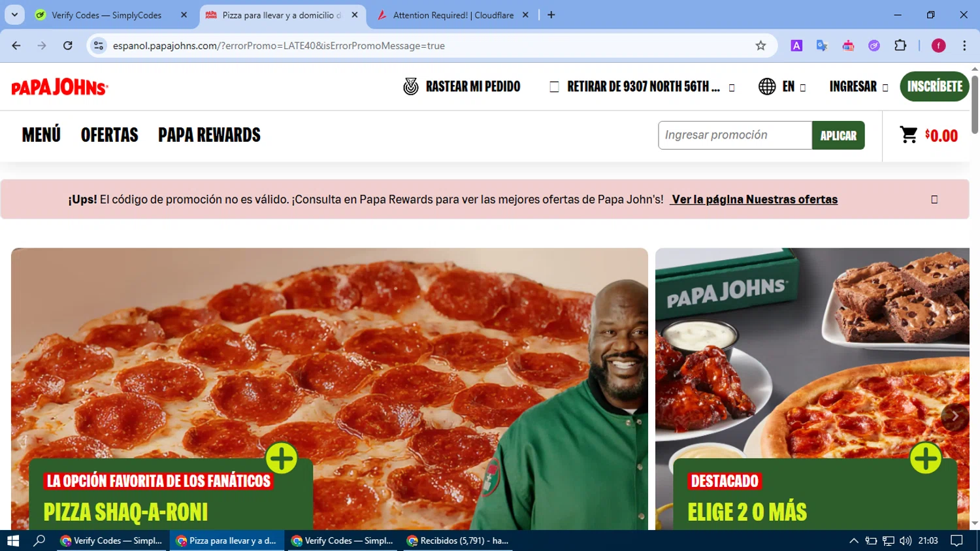Viewport: 980px width, 551px height.
Task: Switch to the Attention Required Cloudflare tab
Action: point(453,15)
